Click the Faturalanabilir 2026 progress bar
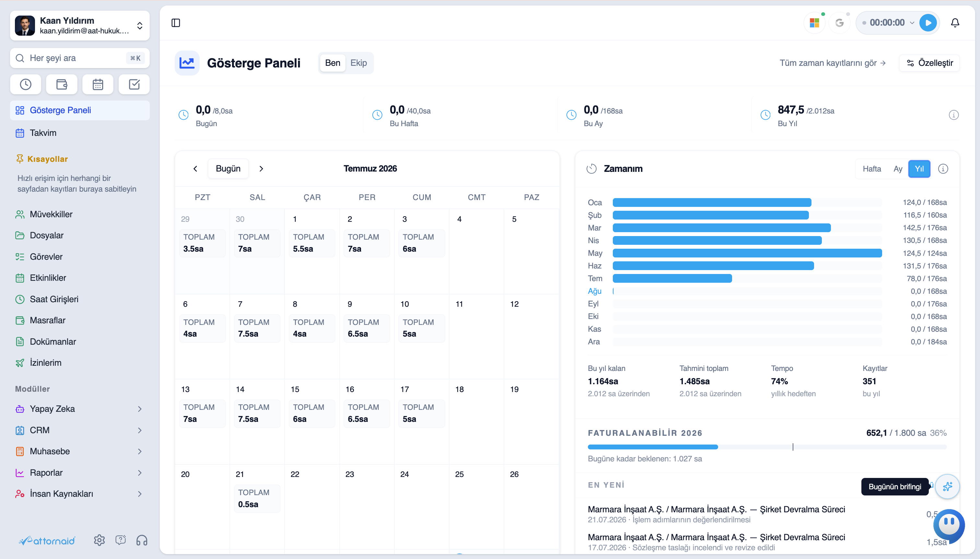Image resolution: width=980 pixels, height=559 pixels. point(767,447)
